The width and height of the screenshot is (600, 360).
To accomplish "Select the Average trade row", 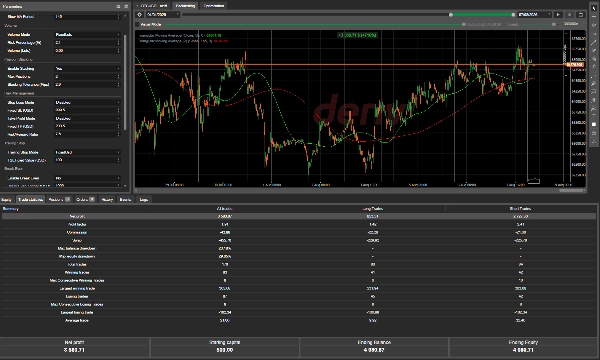I will pyautogui.click(x=299, y=321).
